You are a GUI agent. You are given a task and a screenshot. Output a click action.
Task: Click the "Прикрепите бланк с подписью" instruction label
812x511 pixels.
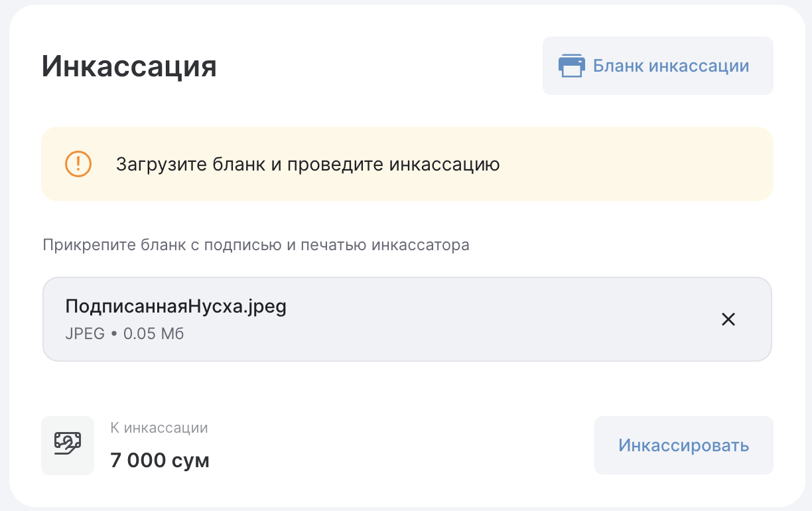tap(255, 245)
